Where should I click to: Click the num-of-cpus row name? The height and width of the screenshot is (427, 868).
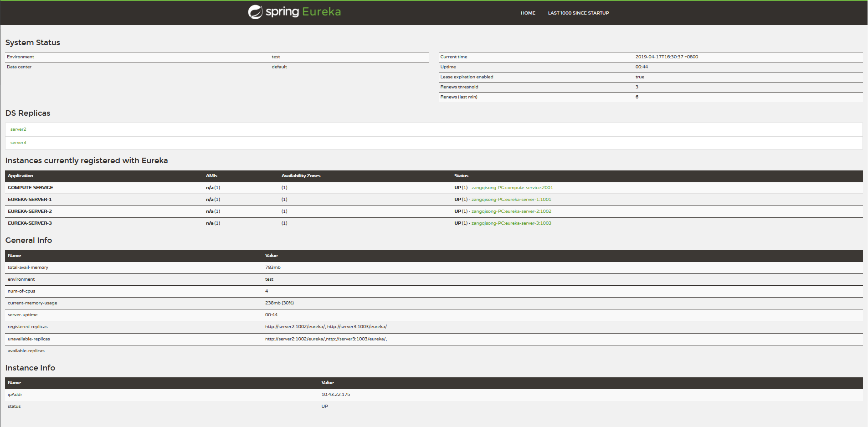coord(21,291)
